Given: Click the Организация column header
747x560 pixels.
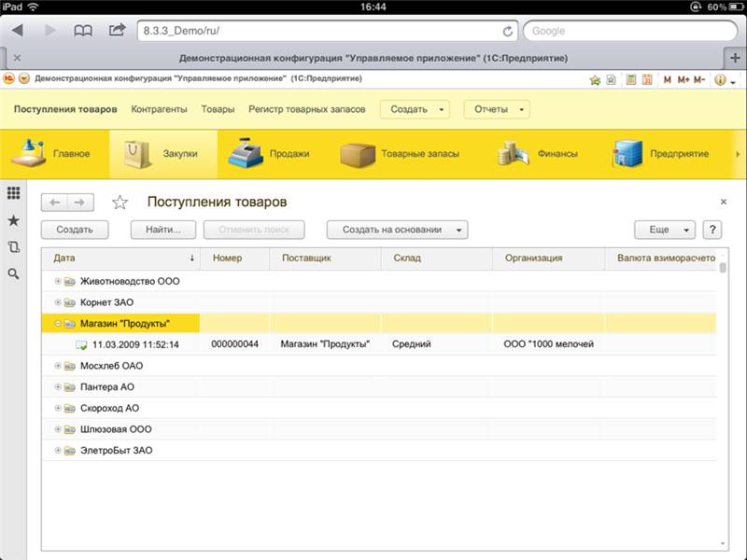Looking at the screenshot, I should (548, 259).
